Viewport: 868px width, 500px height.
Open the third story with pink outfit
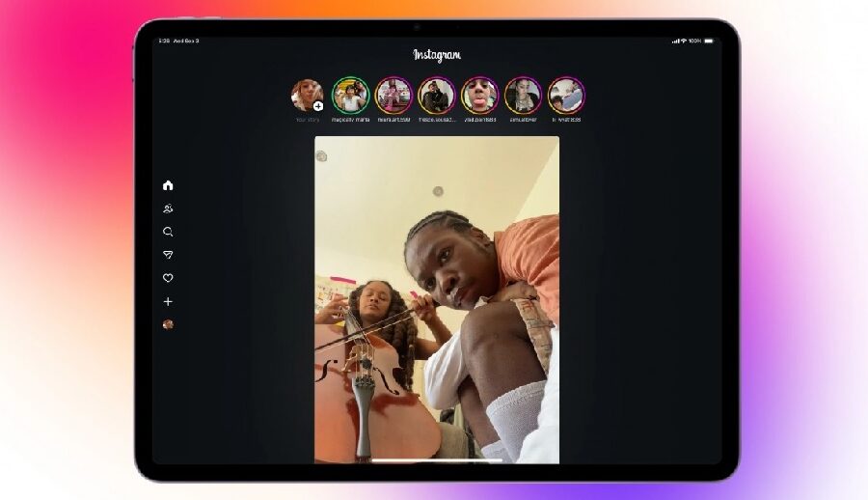[393, 96]
